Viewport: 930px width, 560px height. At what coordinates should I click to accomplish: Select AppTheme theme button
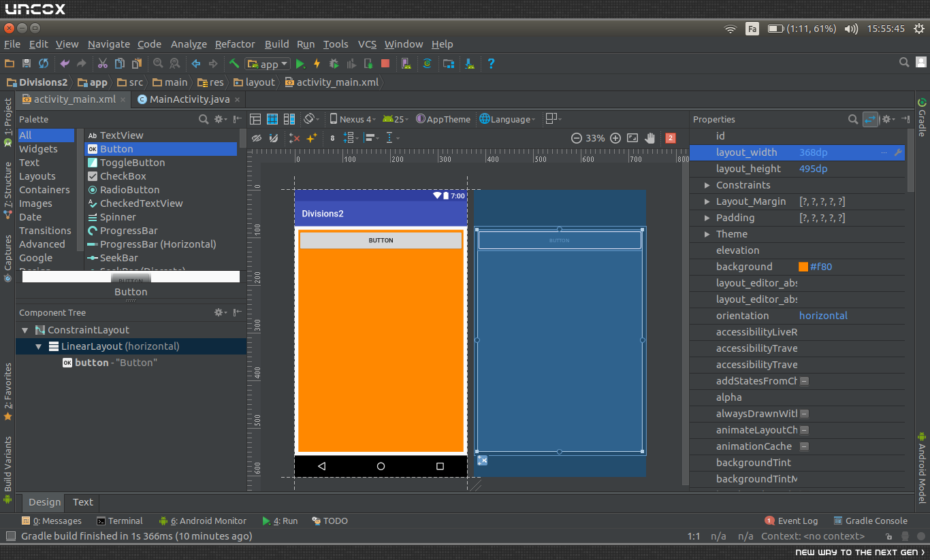pos(443,119)
